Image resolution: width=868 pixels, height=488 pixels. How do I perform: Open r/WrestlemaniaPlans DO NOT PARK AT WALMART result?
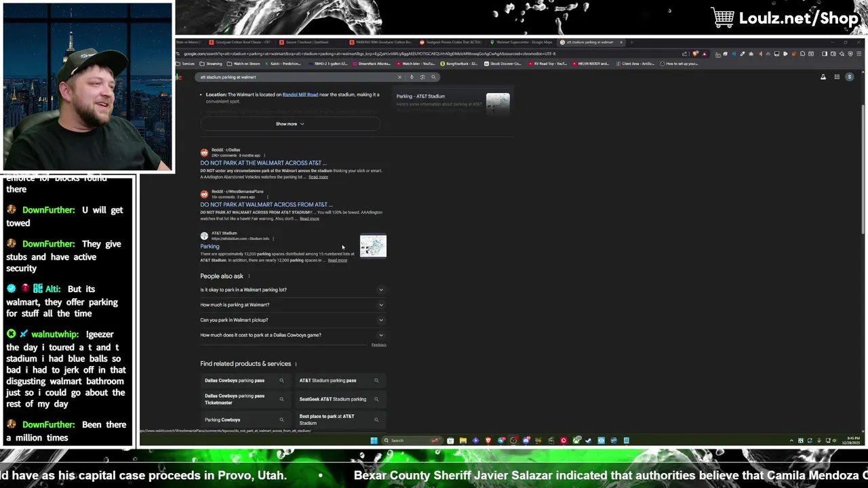[x=266, y=204]
